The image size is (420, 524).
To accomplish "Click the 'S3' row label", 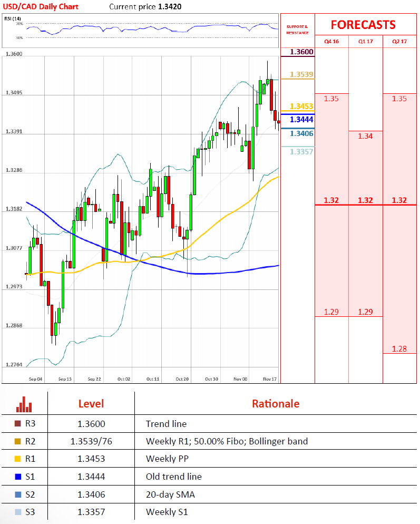I will pos(30,512).
